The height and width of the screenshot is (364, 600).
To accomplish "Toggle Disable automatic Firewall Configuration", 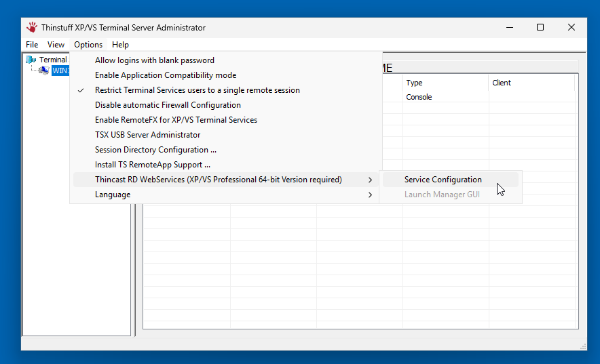I will [226, 105].
